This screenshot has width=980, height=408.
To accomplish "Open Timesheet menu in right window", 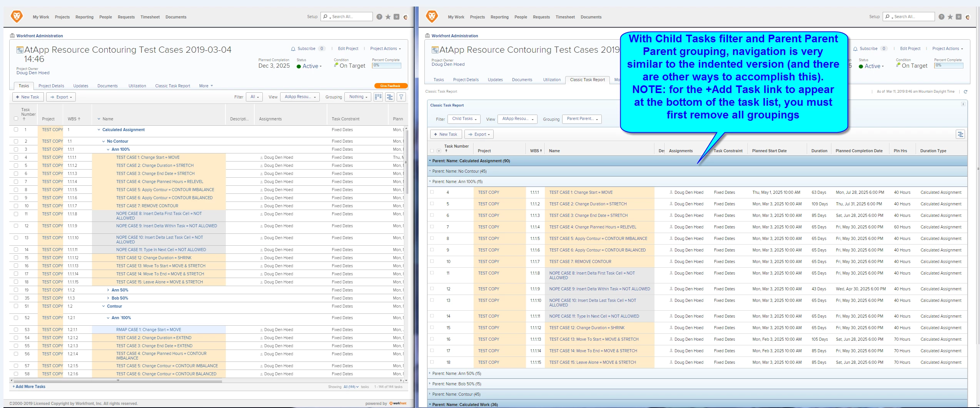I will pyautogui.click(x=565, y=17).
